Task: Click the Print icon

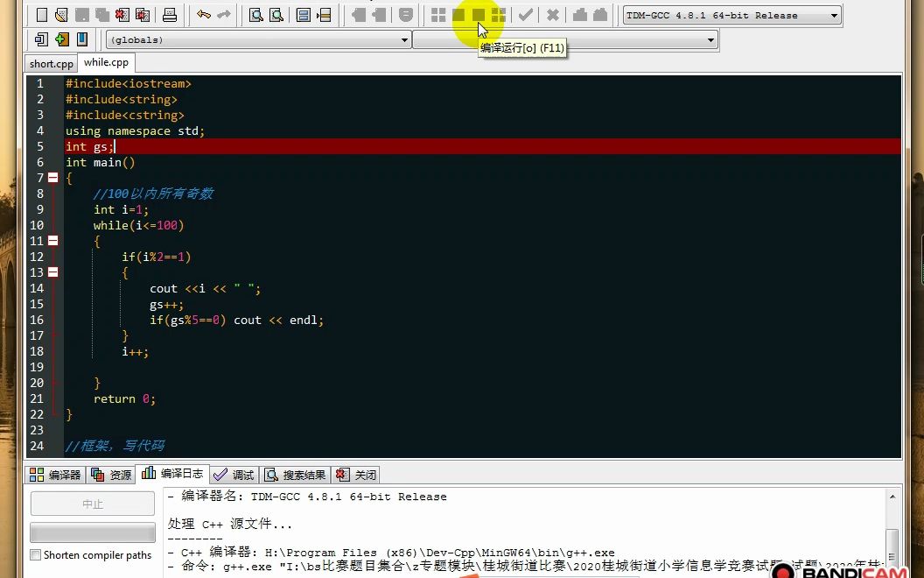Action: 170,15
